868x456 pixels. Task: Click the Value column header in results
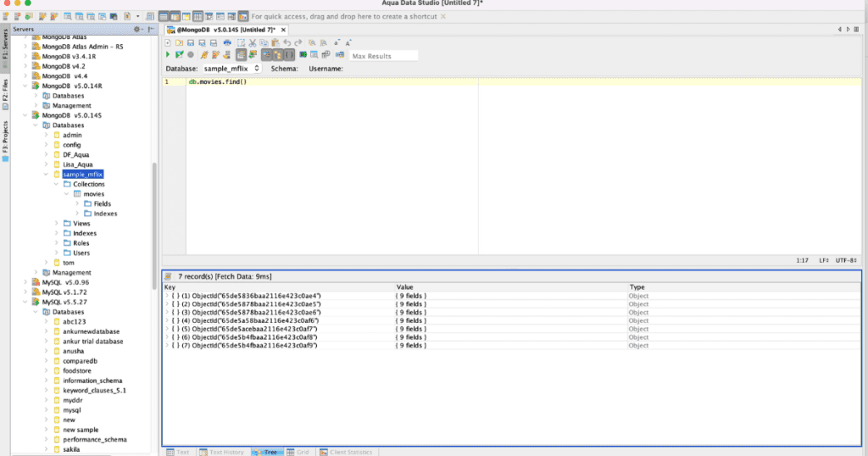[x=511, y=287]
